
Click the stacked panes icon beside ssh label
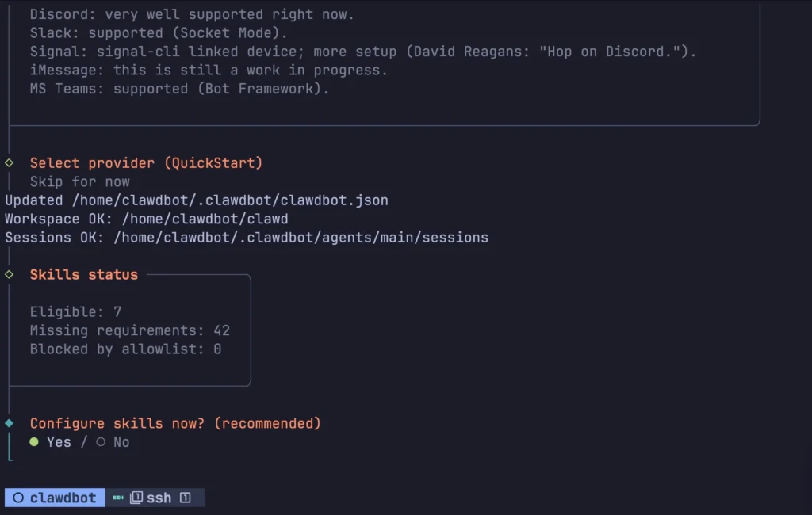pyautogui.click(x=135, y=498)
